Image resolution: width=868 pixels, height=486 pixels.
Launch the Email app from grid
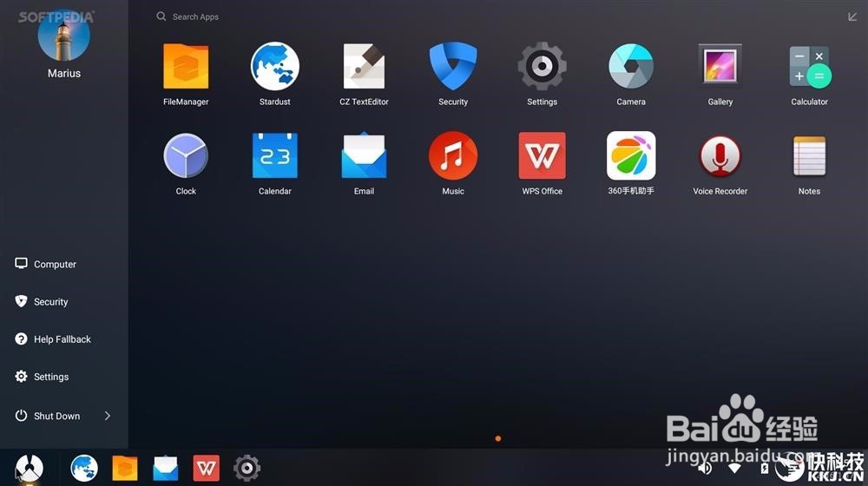coord(364,155)
